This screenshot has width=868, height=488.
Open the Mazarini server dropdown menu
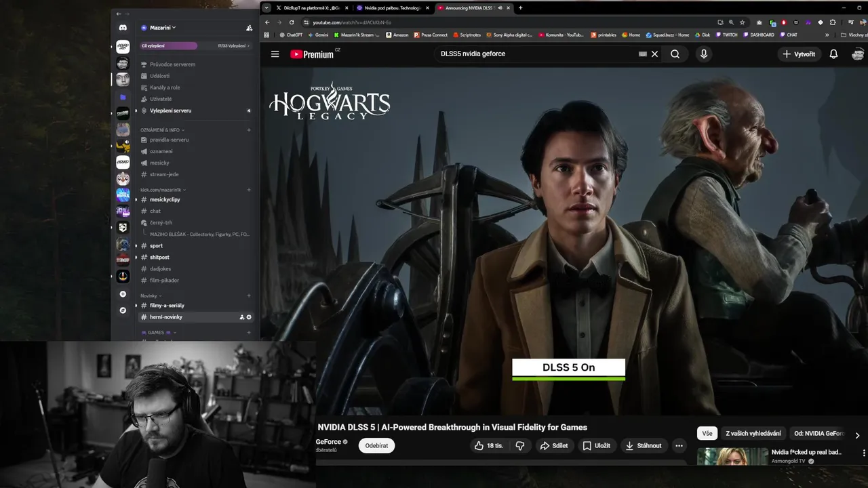163,28
